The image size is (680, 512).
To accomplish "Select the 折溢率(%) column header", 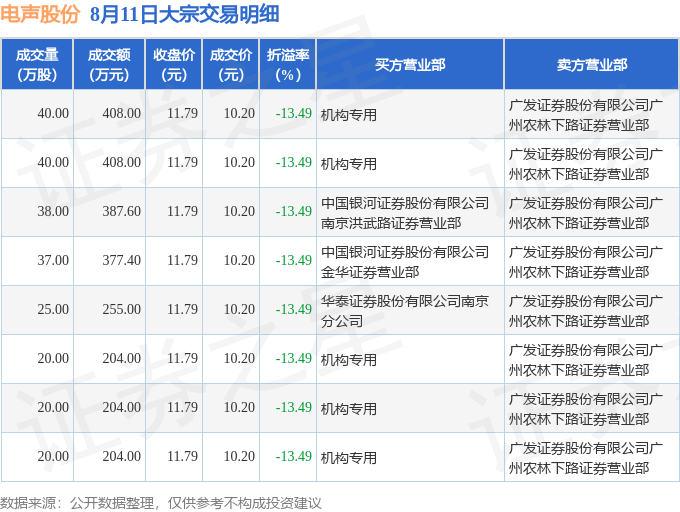I will [x=288, y=65].
